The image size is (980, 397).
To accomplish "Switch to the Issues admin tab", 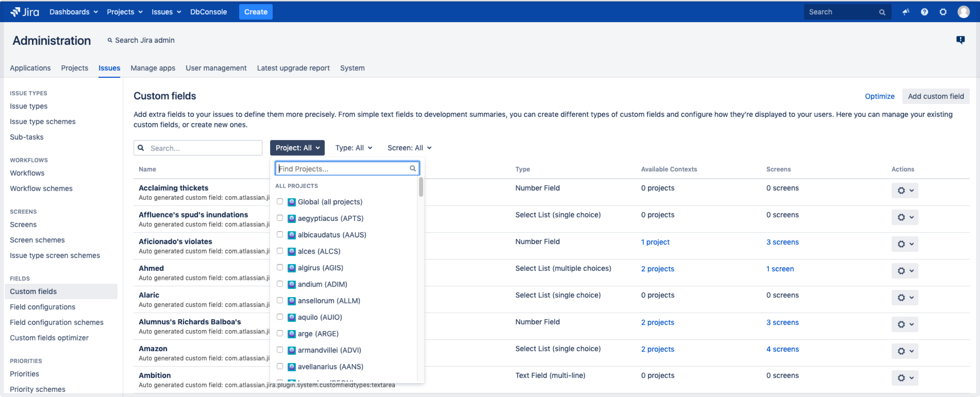I will (x=109, y=68).
